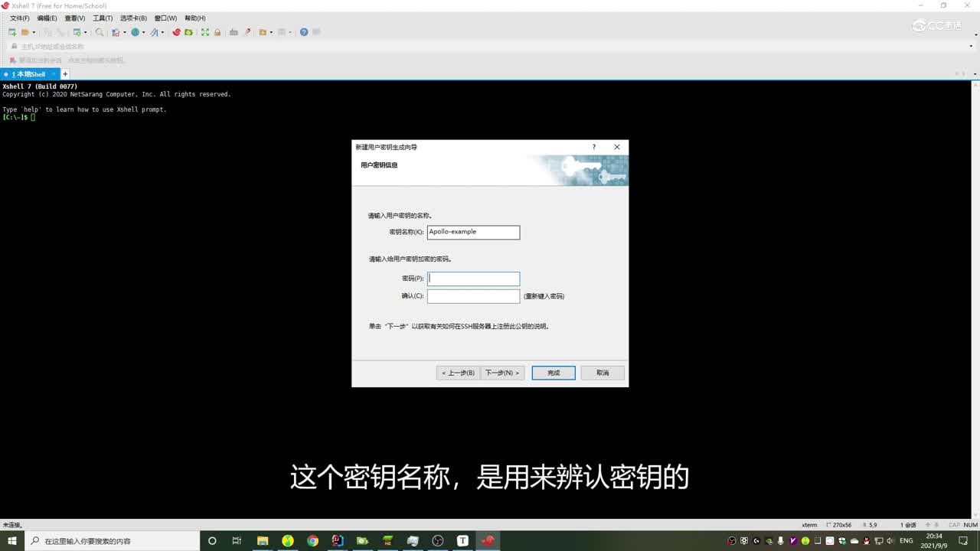980x551 pixels.
Task: Open the 编辑(E) menu
Action: pyautogui.click(x=47, y=18)
